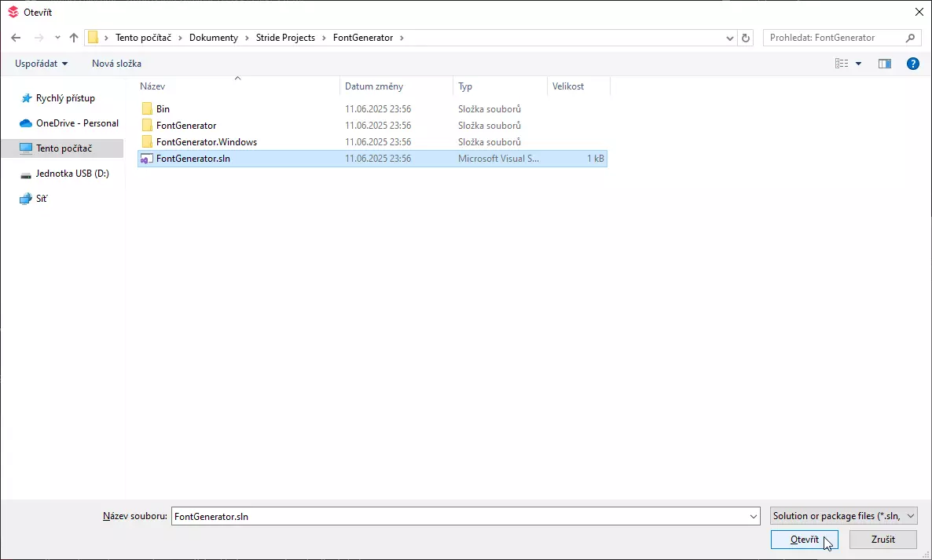Click the FontGenerator.Windows folder icon

[147, 142]
